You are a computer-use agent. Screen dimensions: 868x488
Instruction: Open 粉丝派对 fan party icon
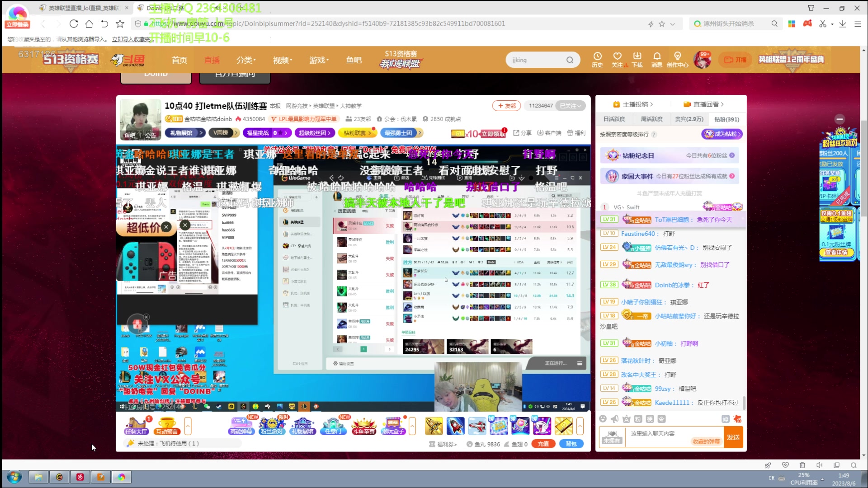272,426
